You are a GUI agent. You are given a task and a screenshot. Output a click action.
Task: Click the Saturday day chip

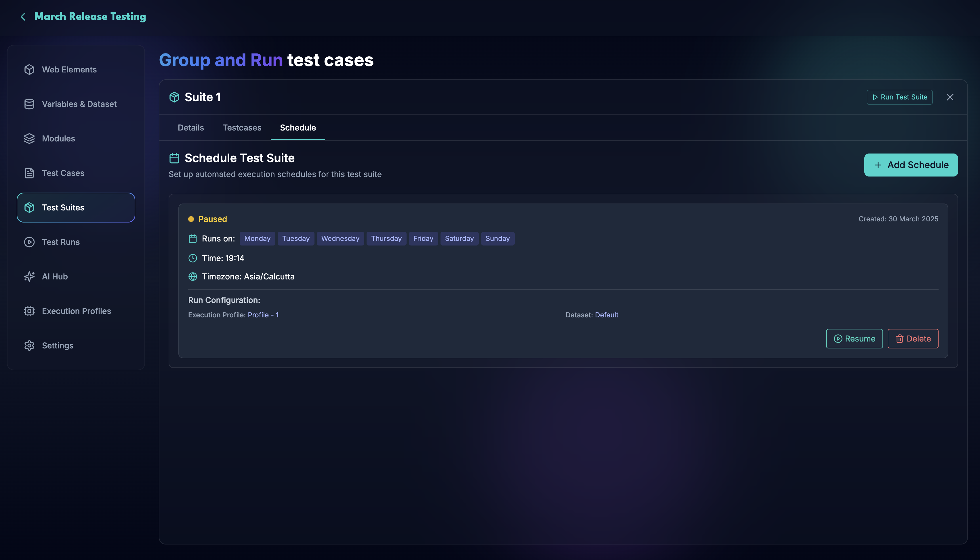point(460,239)
